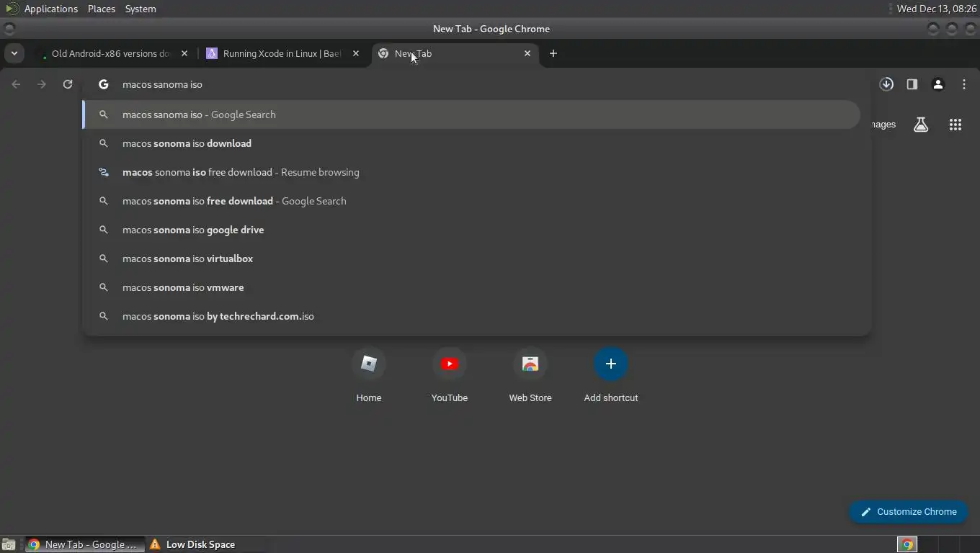Click New Tab - Google Chrome taskbar entry
The height and width of the screenshot is (553, 980).
[84, 544]
